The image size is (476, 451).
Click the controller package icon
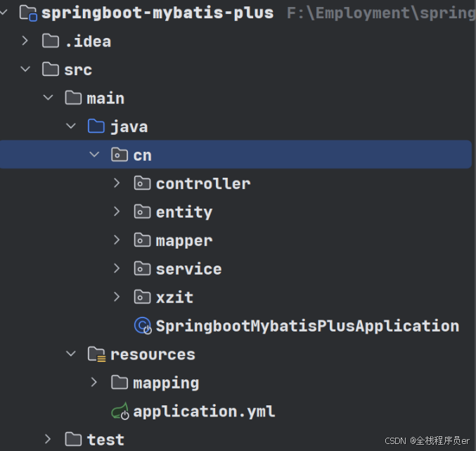pyautogui.click(x=142, y=183)
